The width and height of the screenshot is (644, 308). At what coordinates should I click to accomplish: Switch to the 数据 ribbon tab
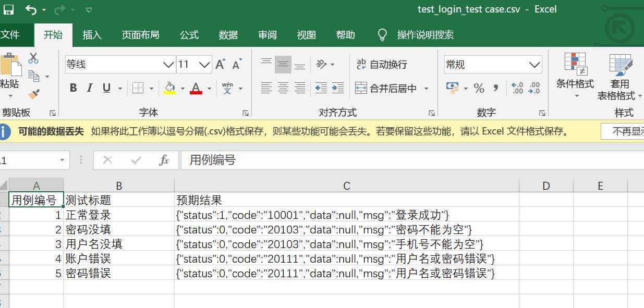click(x=228, y=35)
